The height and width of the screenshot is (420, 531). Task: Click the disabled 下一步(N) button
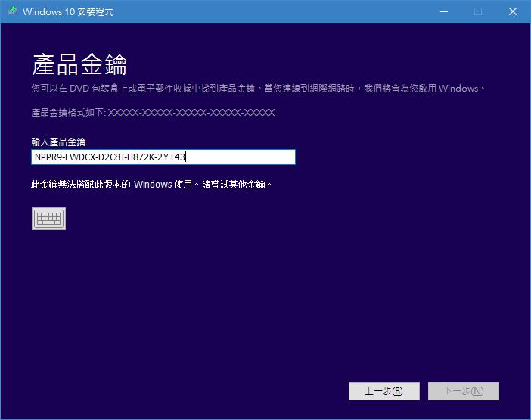(x=464, y=391)
